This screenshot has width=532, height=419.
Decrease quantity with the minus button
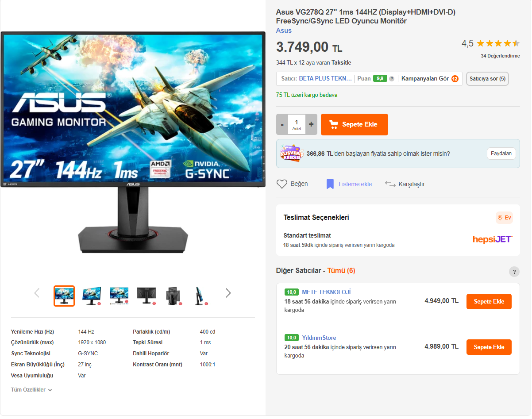point(282,124)
